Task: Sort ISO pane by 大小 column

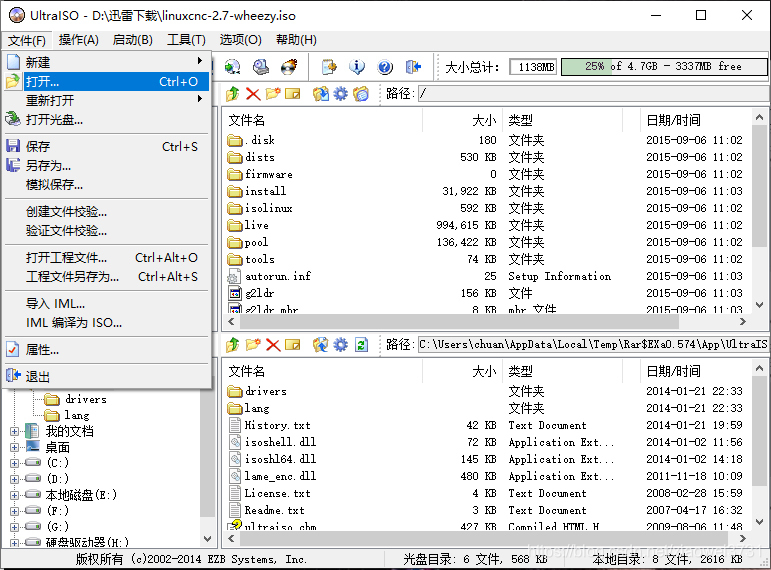Action: coord(462,120)
